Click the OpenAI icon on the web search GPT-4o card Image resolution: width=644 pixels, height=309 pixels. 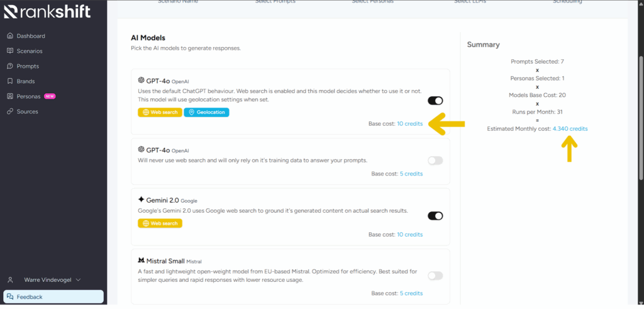(142, 81)
